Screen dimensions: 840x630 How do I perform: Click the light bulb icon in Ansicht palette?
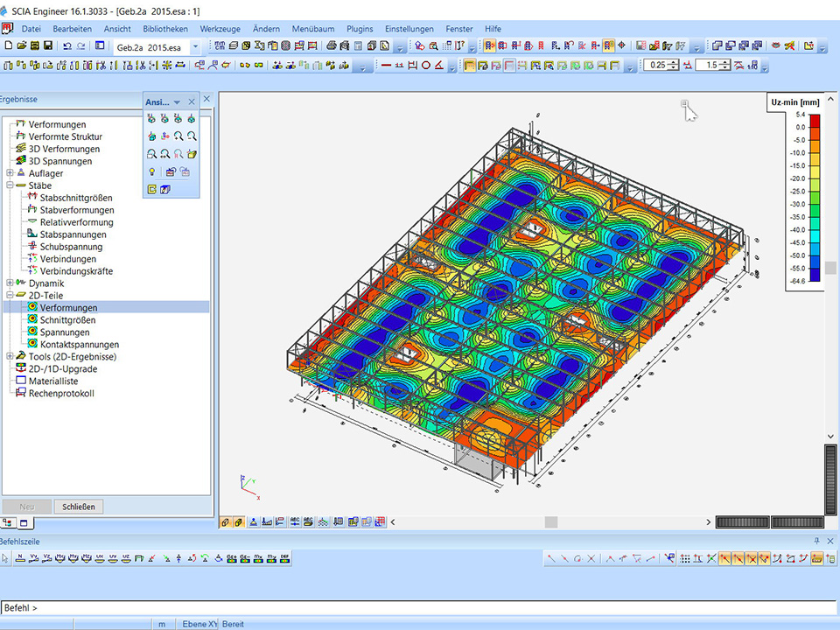point(151,171)
